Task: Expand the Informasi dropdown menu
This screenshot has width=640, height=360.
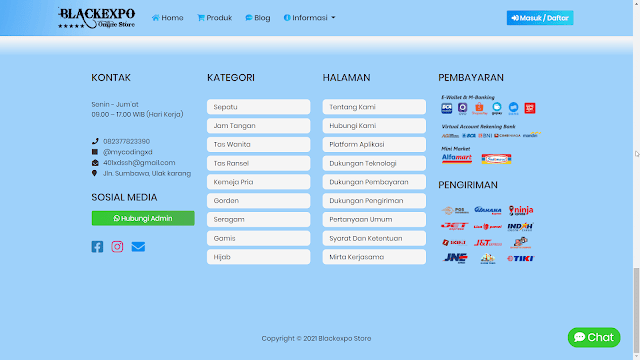Action: [309, 18]
